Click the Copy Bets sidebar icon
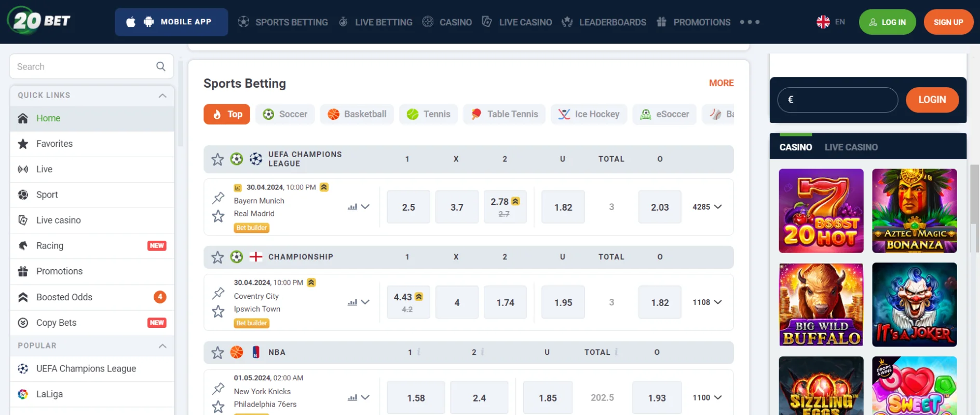 pyautogui.click(x=23, y=323)
